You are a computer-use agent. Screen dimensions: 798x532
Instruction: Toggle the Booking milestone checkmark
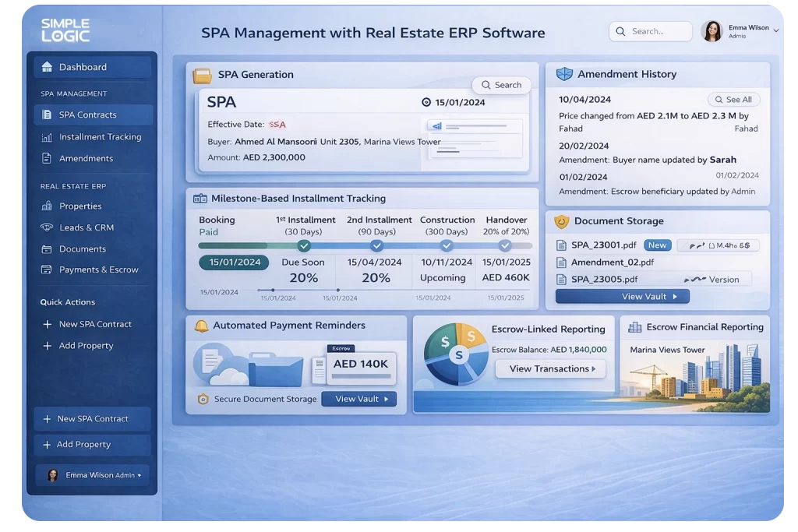pos(303,245)
